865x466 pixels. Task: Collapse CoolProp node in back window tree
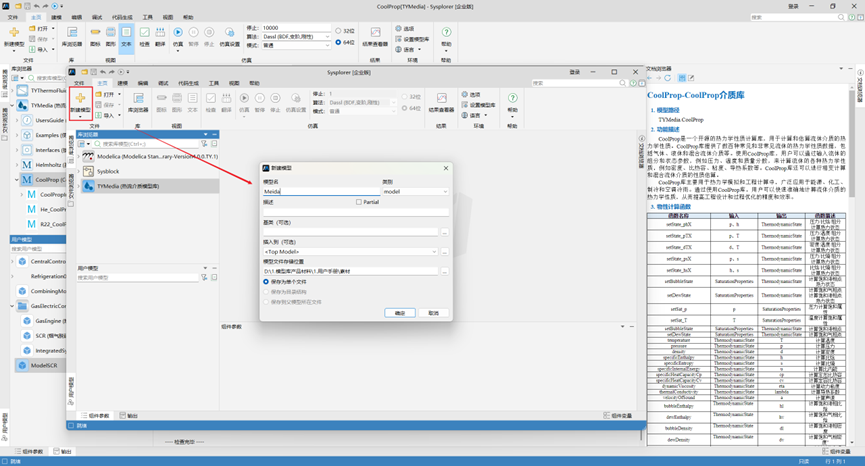pyautogui.click(x=17, y=179)
